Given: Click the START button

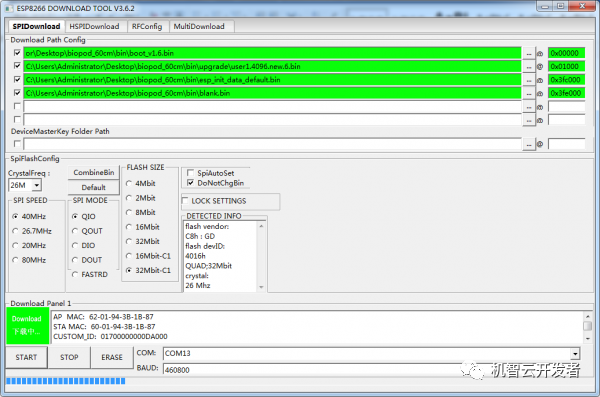Looking at the screenshot, I should pyautogui.click(x=26, y=357).
